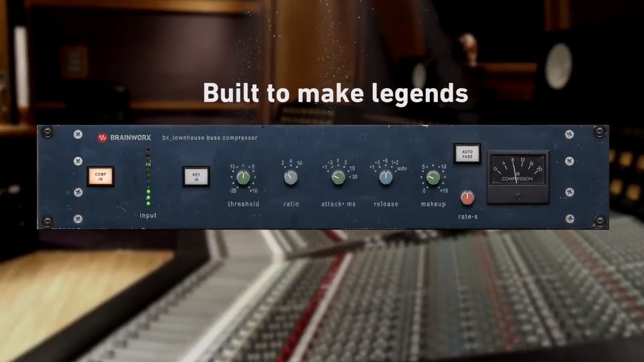This screenshot has height=362, width=644.
Task: Click the blue release knob
Action: (386, 177)
